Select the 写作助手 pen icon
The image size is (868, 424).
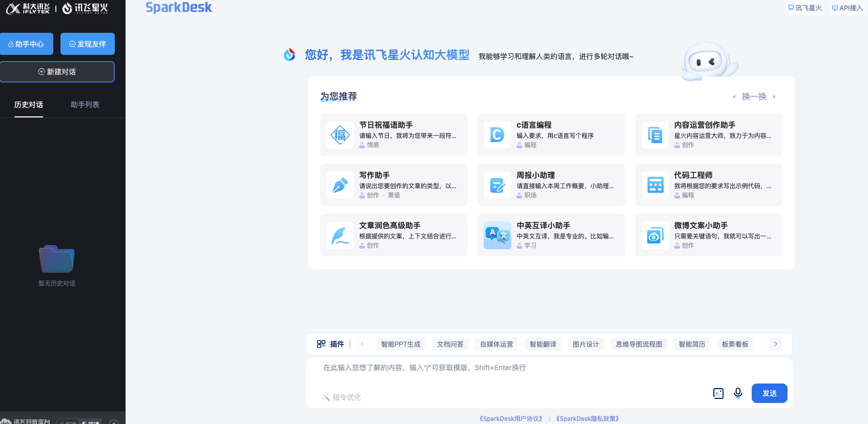340,185
